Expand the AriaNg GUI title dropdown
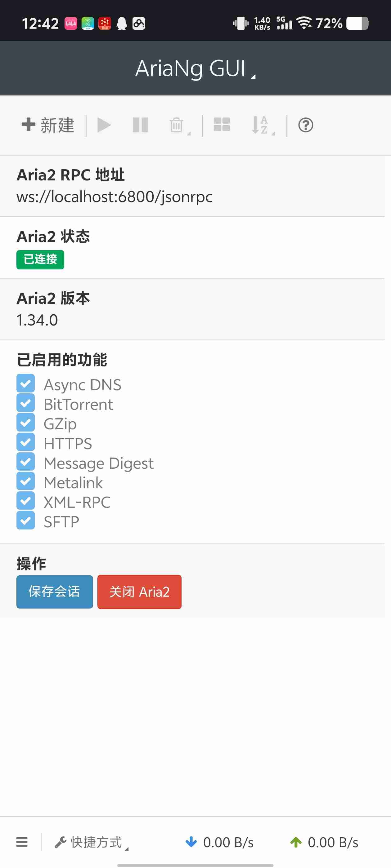 [x=195, y=69]
